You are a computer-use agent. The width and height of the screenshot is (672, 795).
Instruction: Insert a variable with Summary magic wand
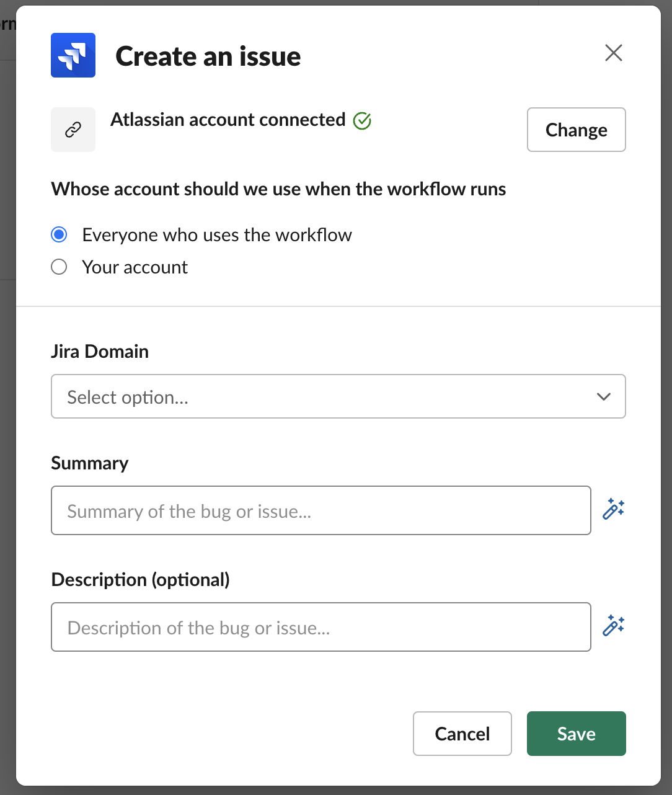(614, 509)
